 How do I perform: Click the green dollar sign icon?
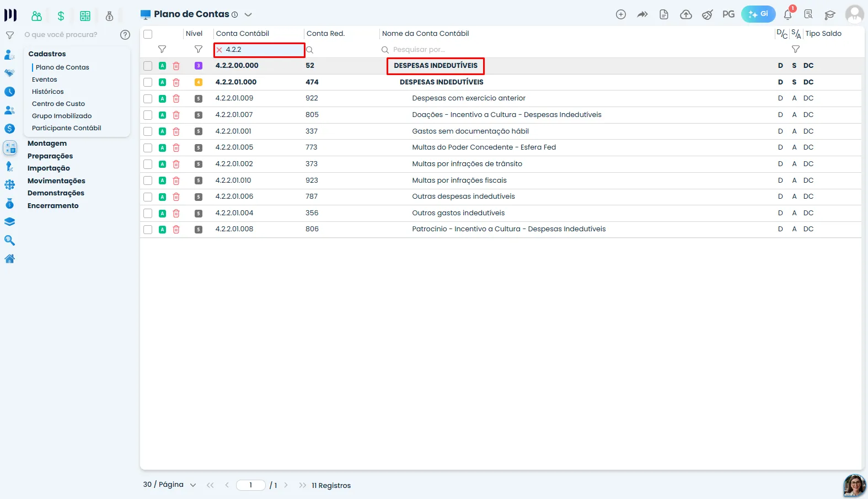(x=61, y=16)
